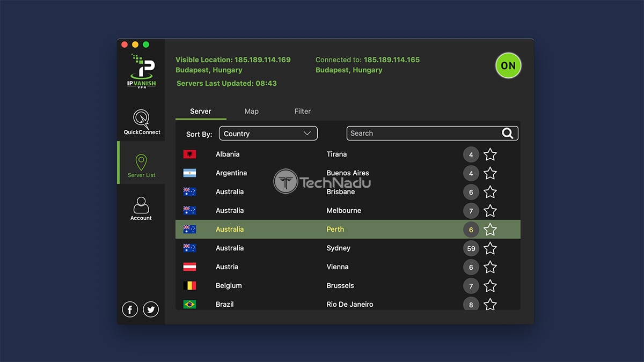This screenshot has width=644, height=362.
Task: Expand Brisbane server count 6
Action: click(471, 193)
